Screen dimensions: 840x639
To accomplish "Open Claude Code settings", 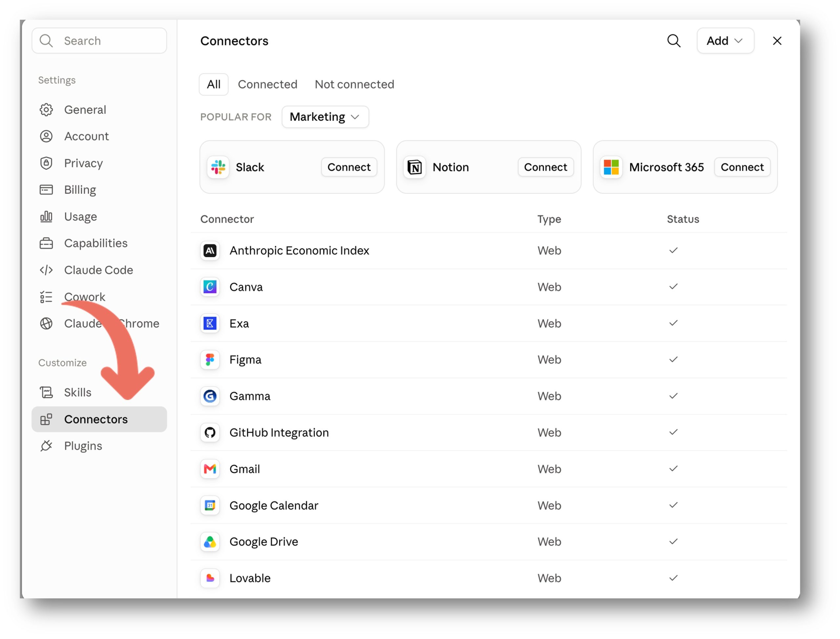I will [99, 270].
